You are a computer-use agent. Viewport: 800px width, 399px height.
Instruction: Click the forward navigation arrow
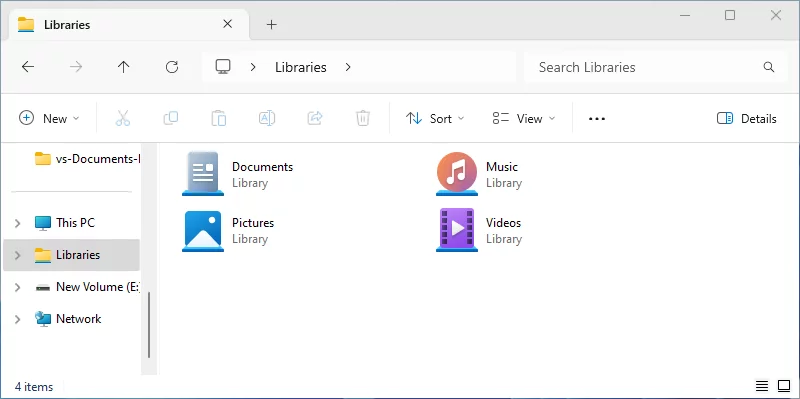point(76,67)
